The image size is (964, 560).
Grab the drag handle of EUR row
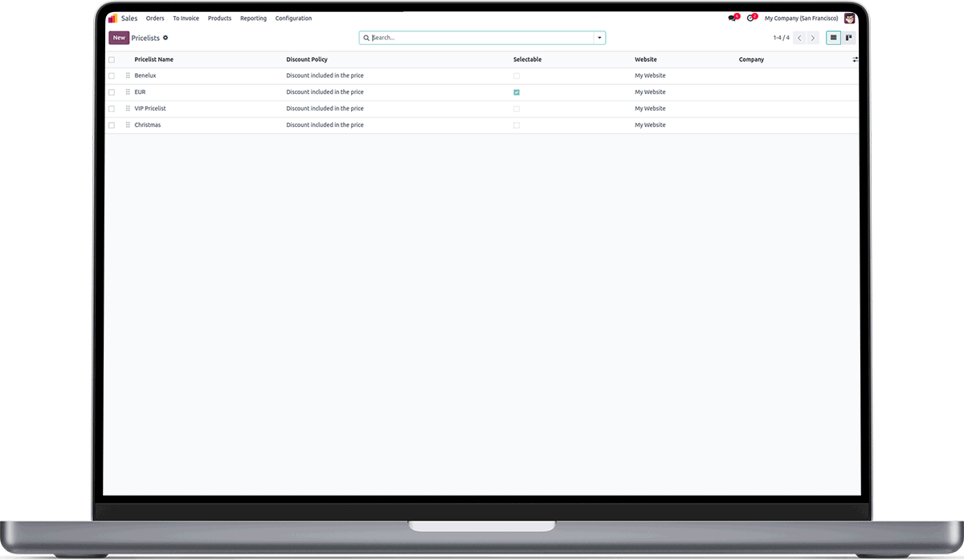(x=128, y=92)
